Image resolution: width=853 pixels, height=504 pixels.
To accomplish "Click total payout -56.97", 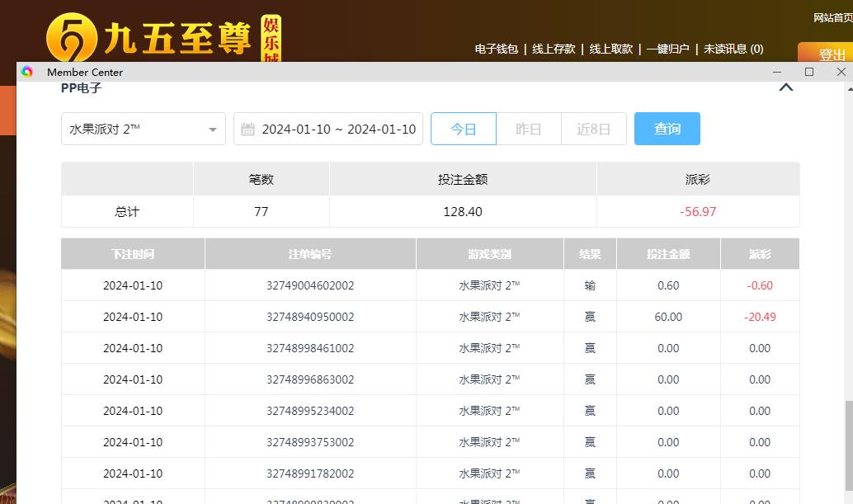I will pos(698,211).
